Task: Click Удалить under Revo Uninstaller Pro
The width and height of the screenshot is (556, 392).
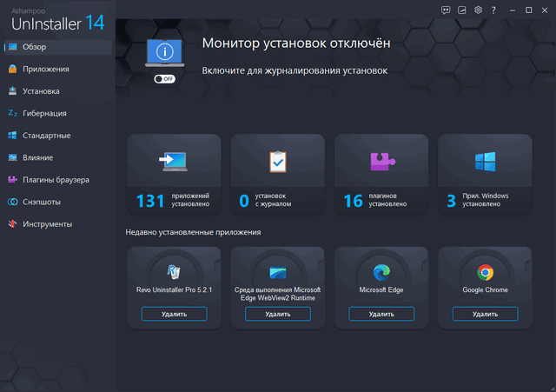Action: pyautogui.click(x=172, y=314)
